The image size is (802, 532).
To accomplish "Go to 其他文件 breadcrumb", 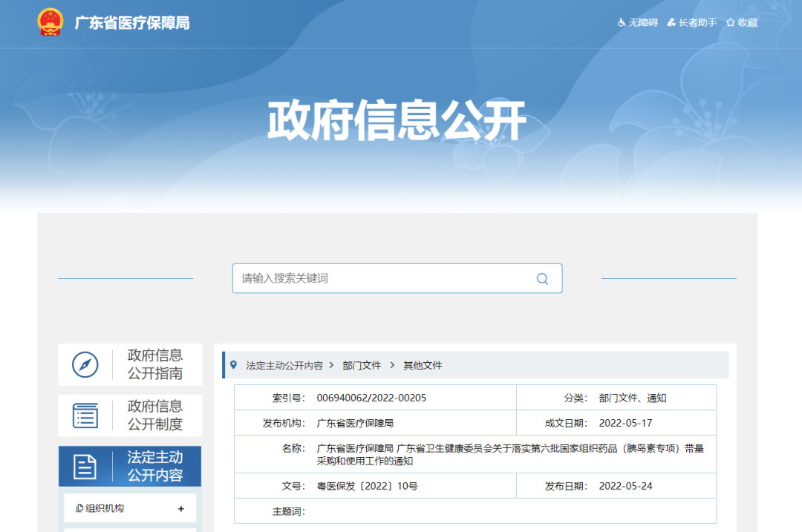I will pyautogui.click(x=423, y=365).
